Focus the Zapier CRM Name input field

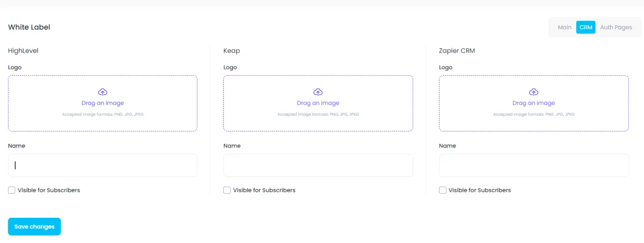click(x=534, y=166)
